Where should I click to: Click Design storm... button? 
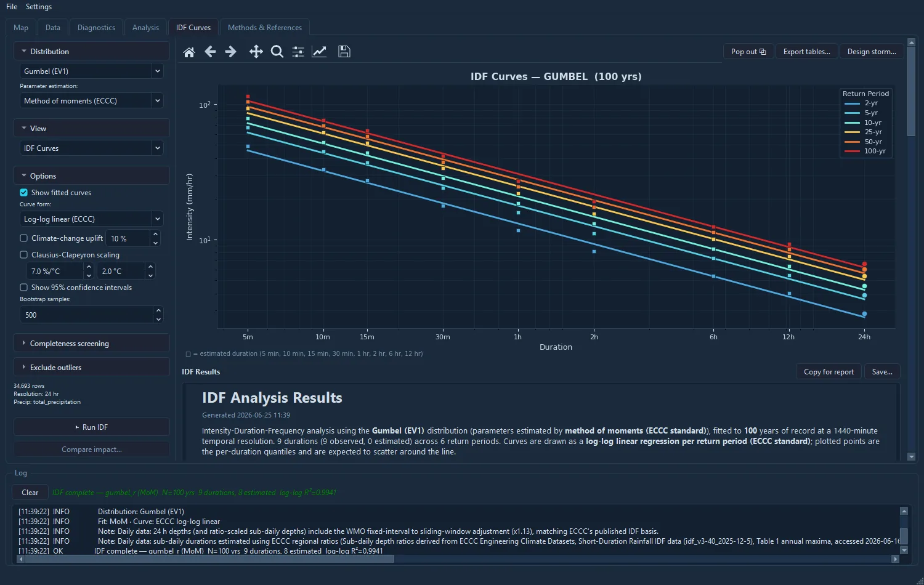pyautogui.click(x=872, y=52)
